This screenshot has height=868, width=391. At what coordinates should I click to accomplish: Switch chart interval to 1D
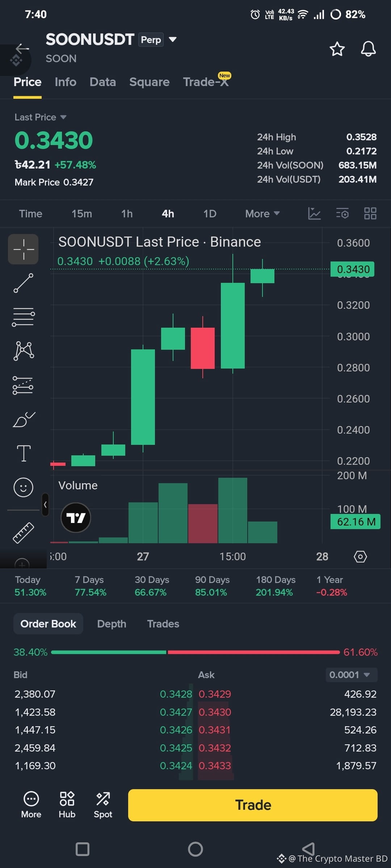coord(210,214)
